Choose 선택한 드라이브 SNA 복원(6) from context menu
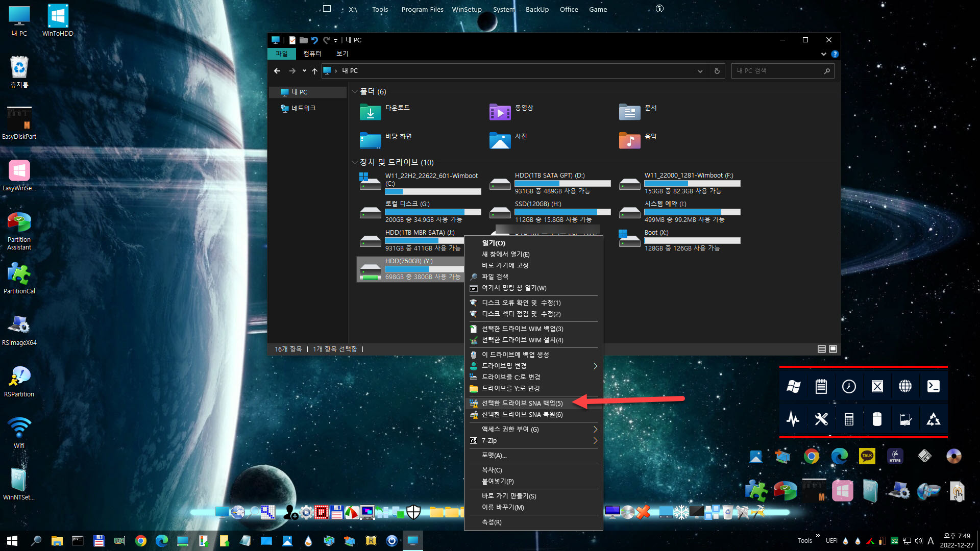980x551 pixels. tap(533, 414)
